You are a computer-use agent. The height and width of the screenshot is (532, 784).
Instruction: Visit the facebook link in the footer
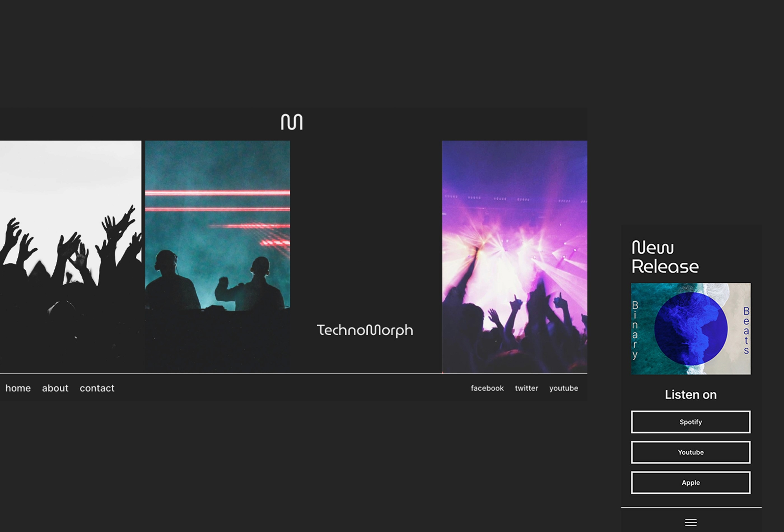coord(487,388)
